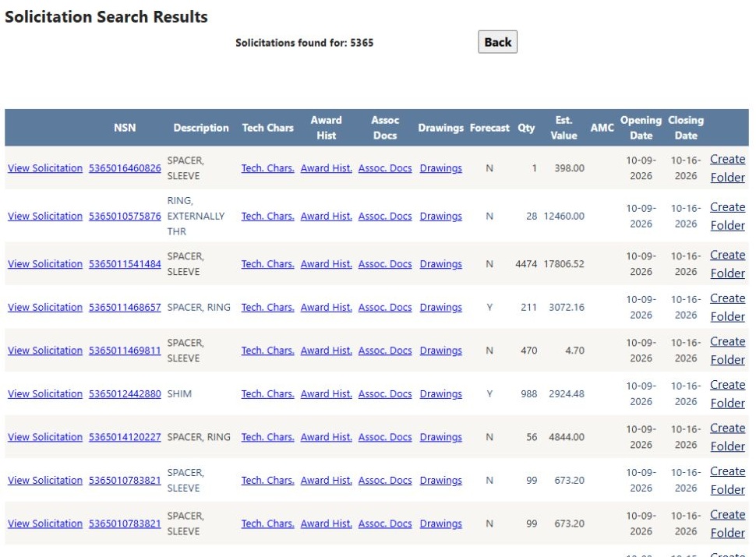Click the quantity 4474
Screen dimensions: 756x557
526,264
